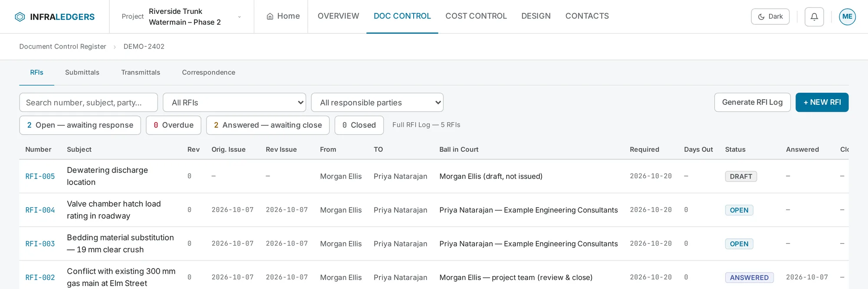Click the Generate RFI Log button
This screenshot has width=868, height=289.
(753, 102)
